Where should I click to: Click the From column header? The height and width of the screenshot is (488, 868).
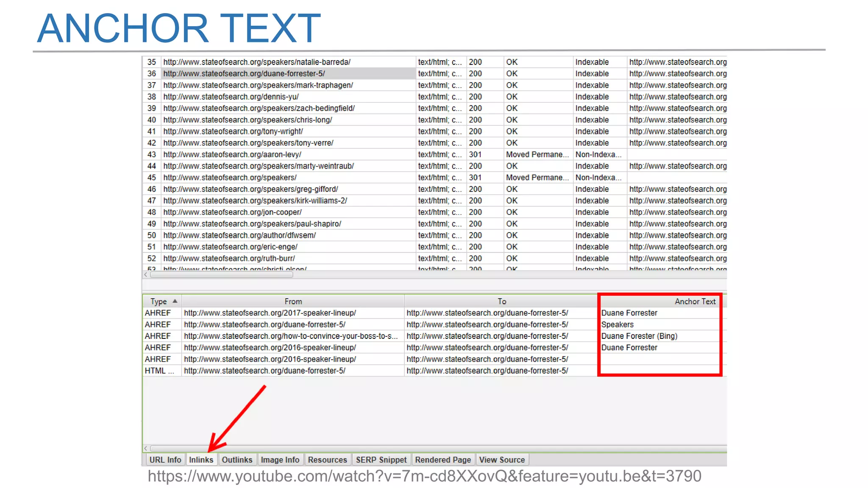coord(293,301)
